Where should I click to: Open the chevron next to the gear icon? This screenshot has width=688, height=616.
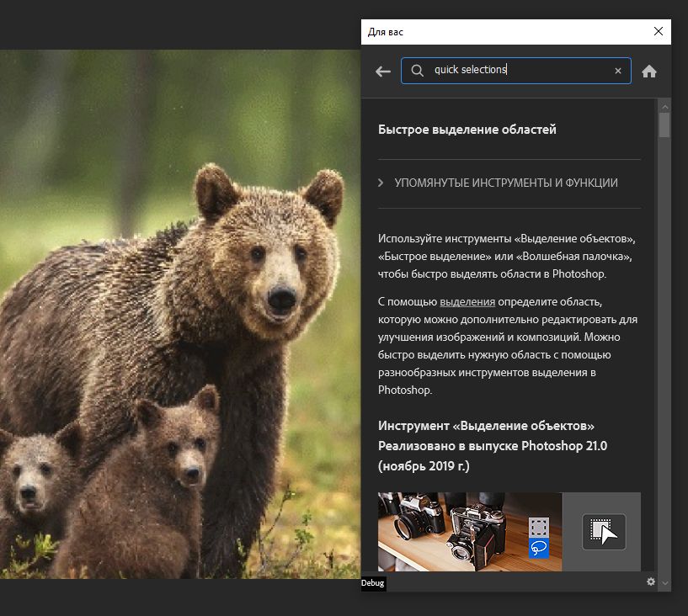pyautogui.click(x=666, y=581)
